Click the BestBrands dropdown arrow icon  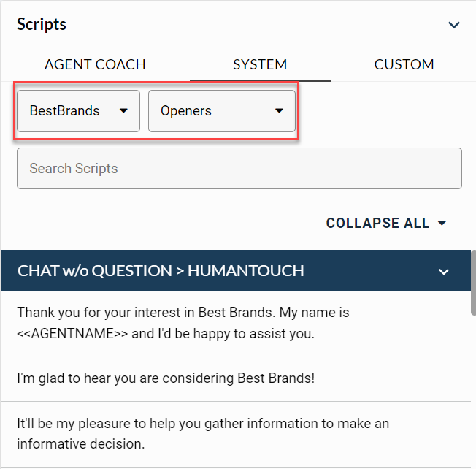click(x=123, y=111)
